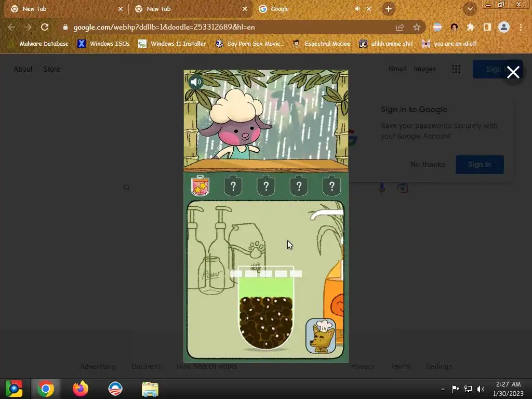
Task: Open Advertising footer link
Action: pyautogui.click(x=98, y=366)
